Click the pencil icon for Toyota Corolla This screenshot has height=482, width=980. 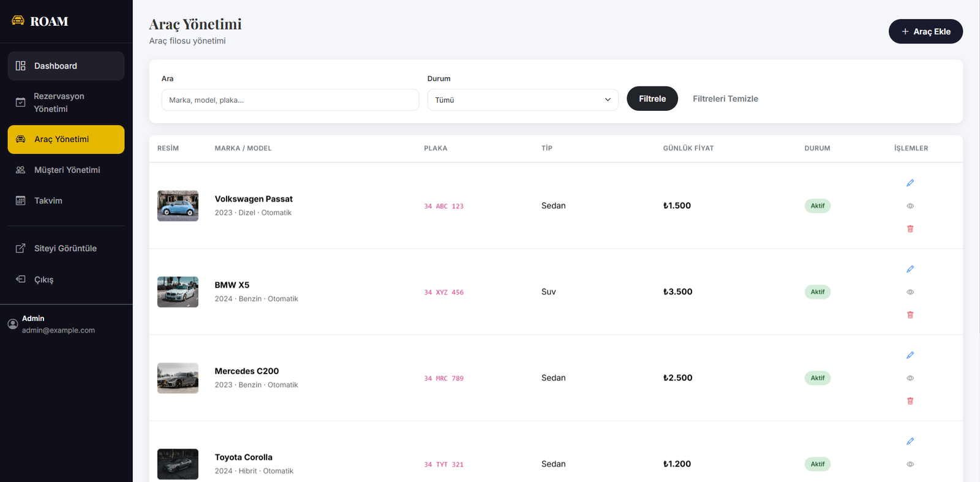tap(910, 442)
